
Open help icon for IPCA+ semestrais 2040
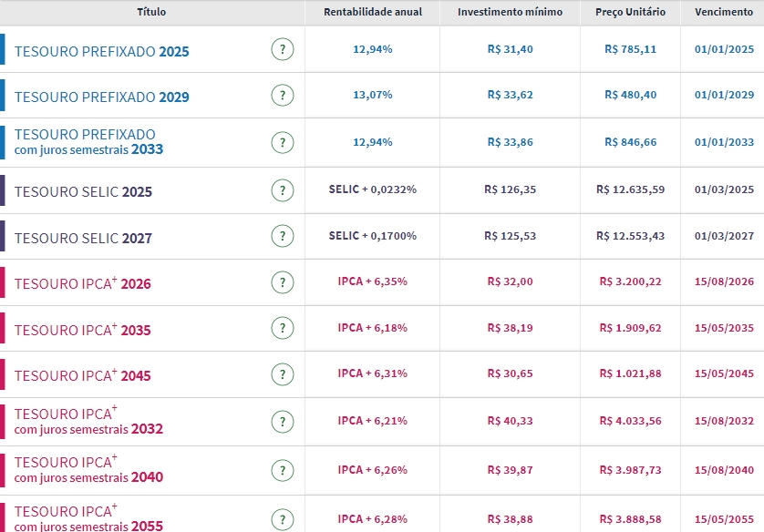click(x=283, y=469)
